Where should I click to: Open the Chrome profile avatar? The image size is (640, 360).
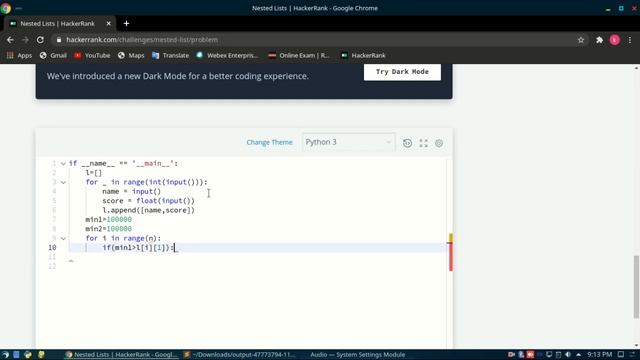[x=614, y=40]
